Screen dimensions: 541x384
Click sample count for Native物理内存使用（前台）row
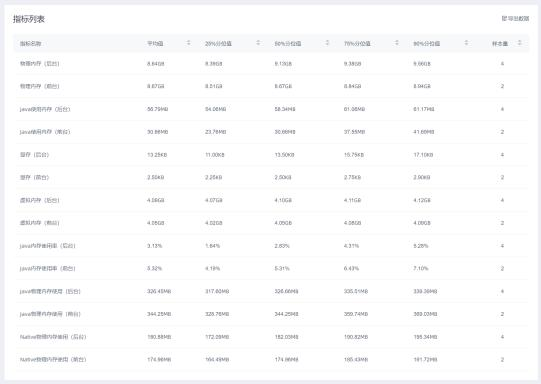point(502,360)
